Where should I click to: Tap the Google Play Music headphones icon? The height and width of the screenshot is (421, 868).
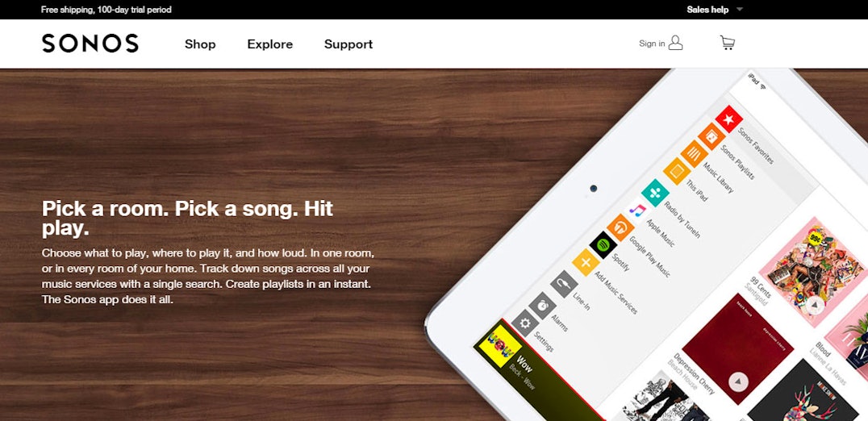coord(620,227)
